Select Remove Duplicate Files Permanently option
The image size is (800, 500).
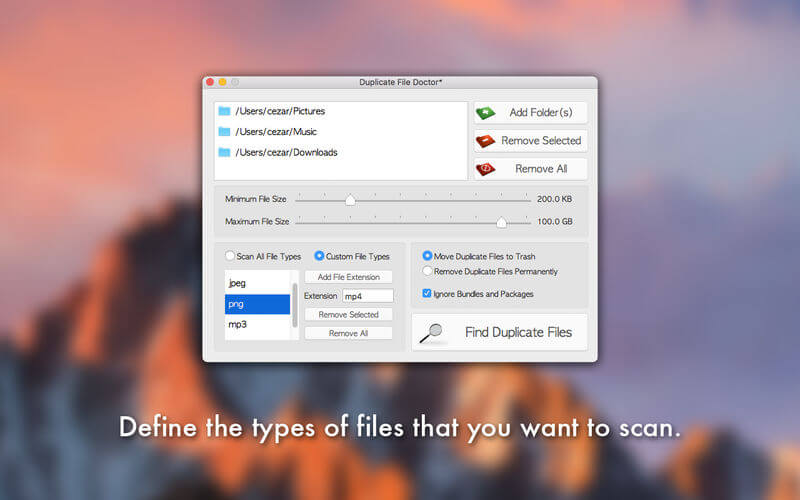click(x=427, y=271)
